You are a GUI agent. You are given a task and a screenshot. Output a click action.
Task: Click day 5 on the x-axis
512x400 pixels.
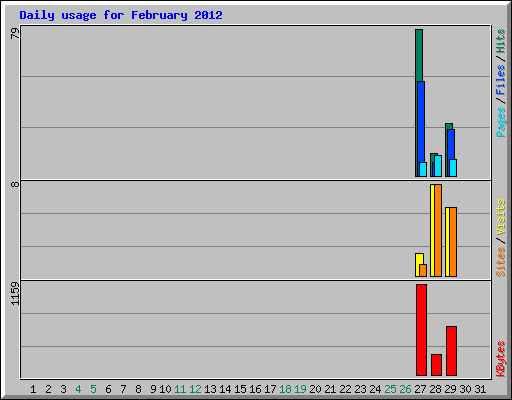93,389
